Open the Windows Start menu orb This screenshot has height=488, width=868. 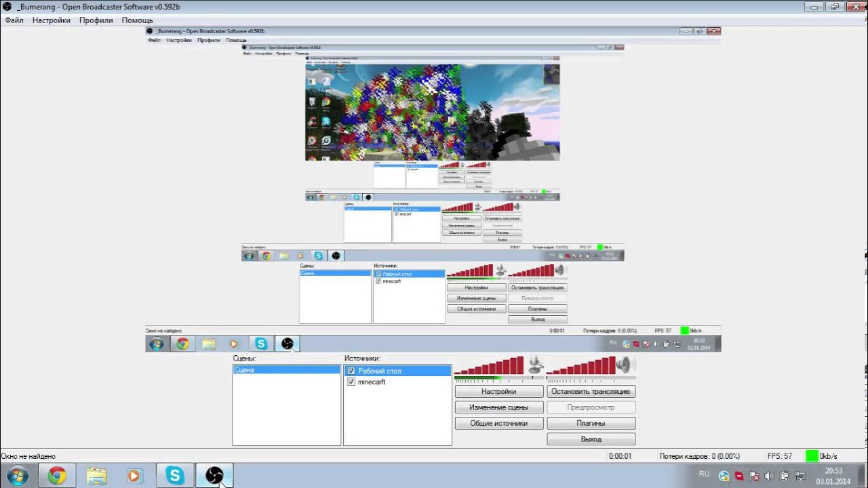(x=17, y=476)
